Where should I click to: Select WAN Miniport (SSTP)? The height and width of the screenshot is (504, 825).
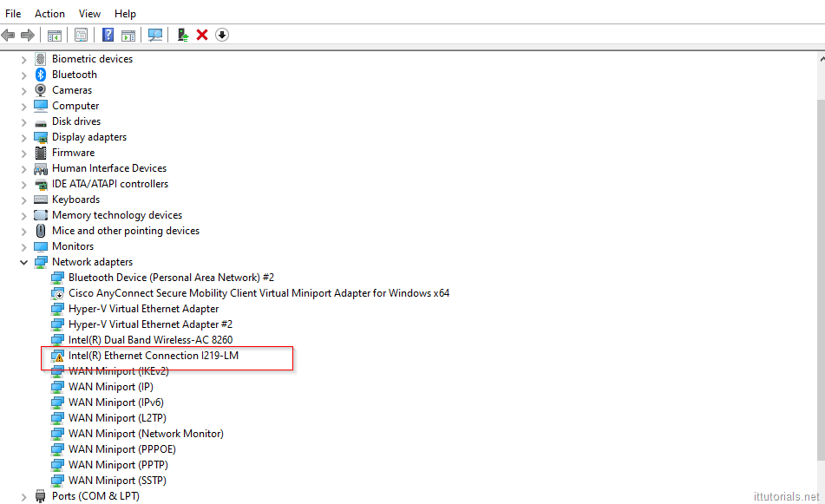click(117, 481)
